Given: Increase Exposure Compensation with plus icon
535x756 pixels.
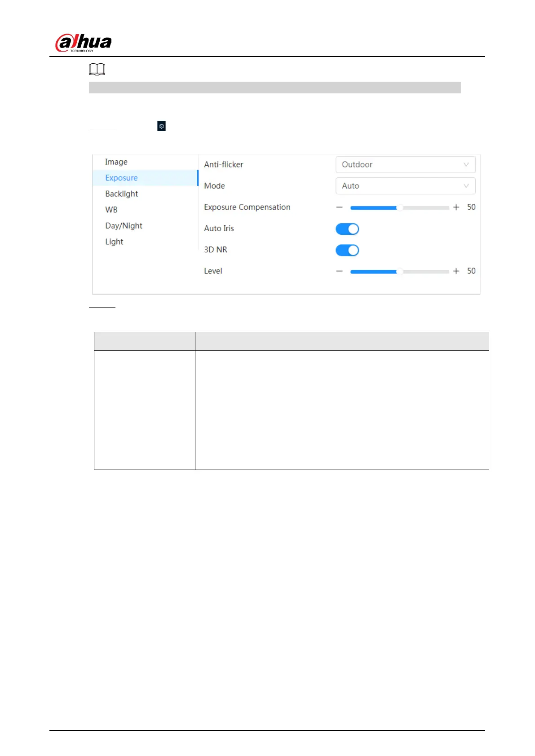Looking at the screenshot, I should tap(456, 207).
